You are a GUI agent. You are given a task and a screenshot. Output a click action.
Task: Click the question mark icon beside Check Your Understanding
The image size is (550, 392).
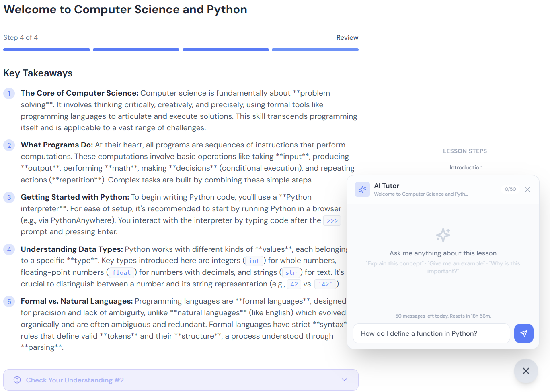click(17, 380)
